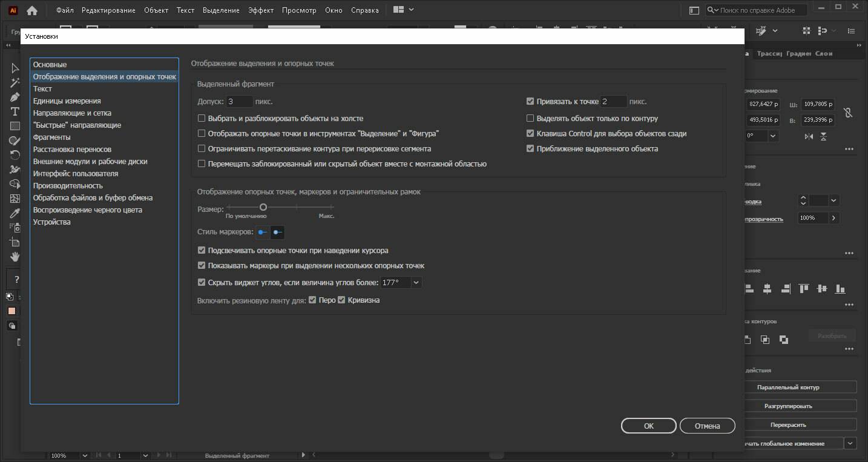Open the arrange documents layout icon

tap(398, 10)
